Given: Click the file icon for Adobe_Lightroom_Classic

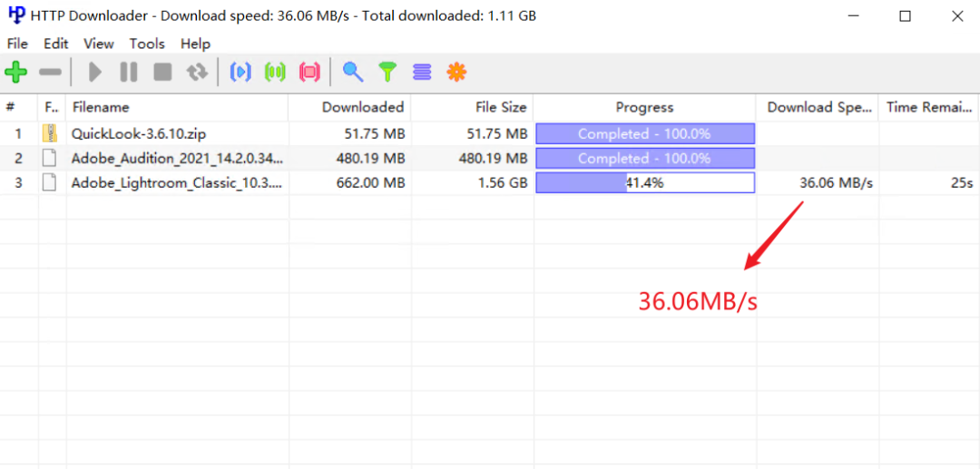Looking at the screenshot, I should (50, 183).
